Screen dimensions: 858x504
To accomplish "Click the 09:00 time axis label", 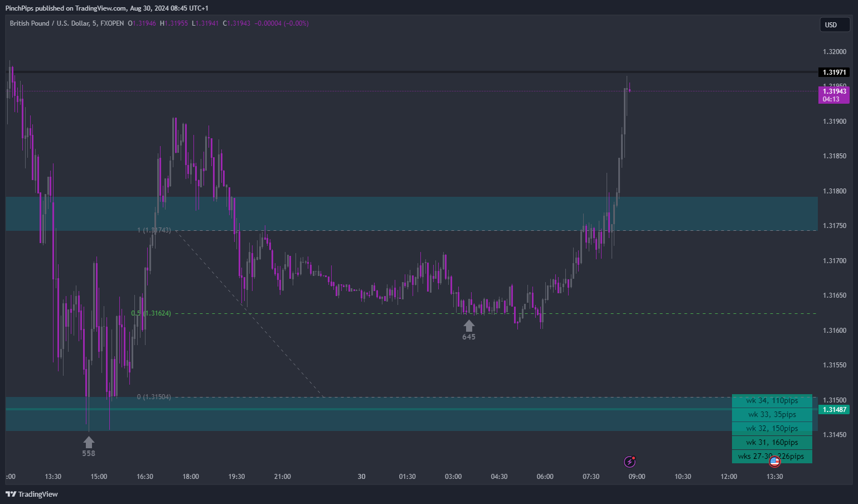I will (637, 477).
